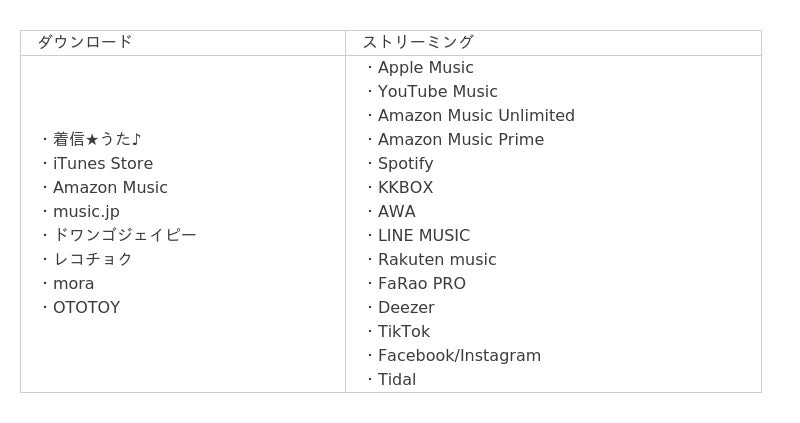Click the ストリーミング column header
The height and width of the screenshot is (423, 800).
coord(419,42)
